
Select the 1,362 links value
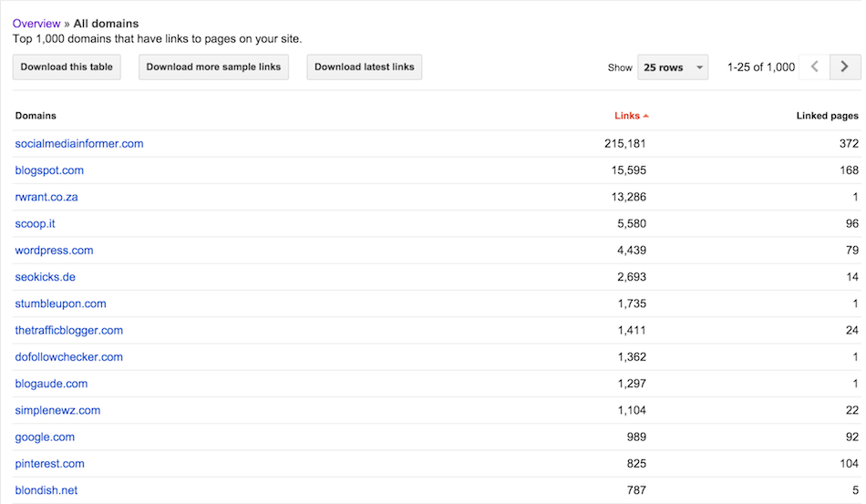(632, 357)
